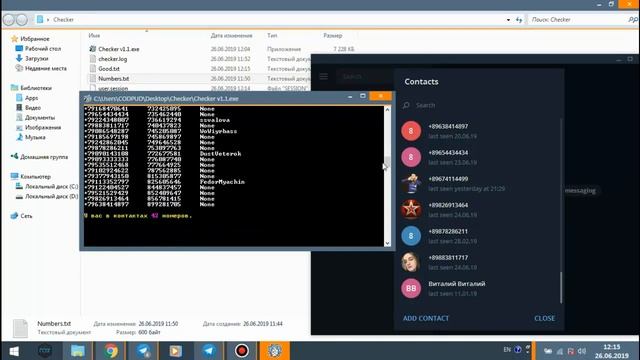Focus the Contacts search field
This screenshot has height=360, width=640.
[x=480, y=105]
